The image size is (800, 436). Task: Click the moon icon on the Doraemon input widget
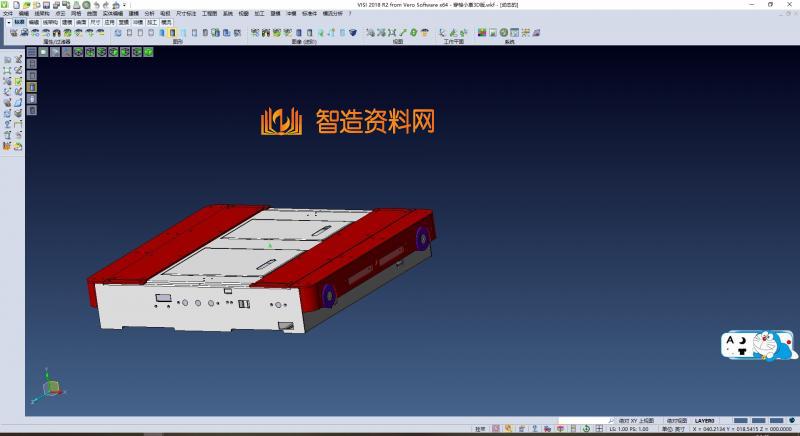(x=743, y=340)
